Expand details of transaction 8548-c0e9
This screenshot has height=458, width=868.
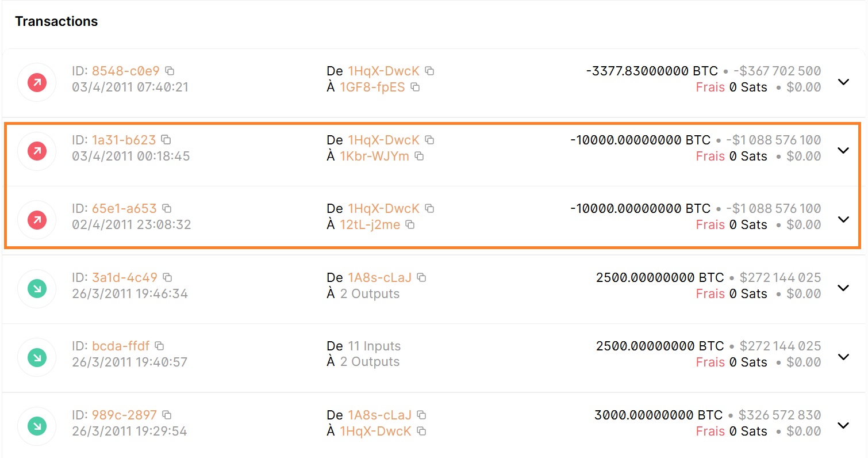pyautogui.click(x=843, y=82)
